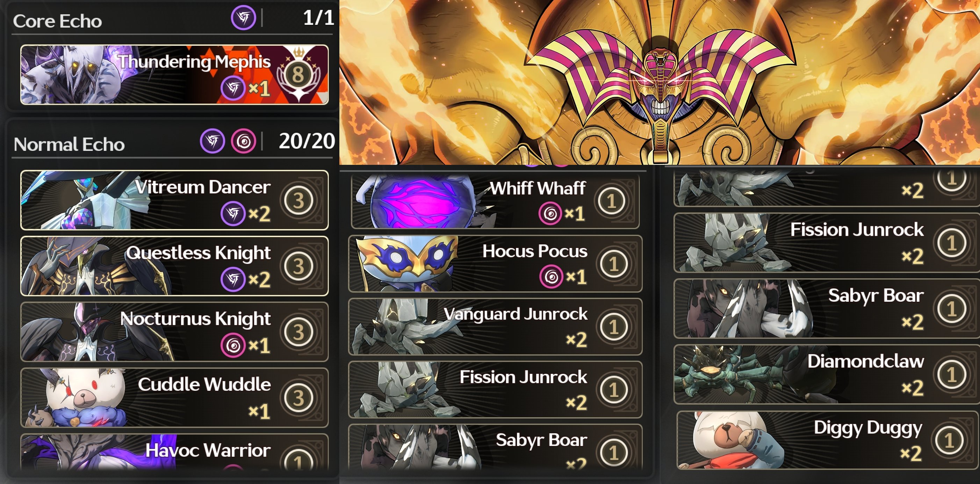980x484 pixels.
Task: Select the Vitreum Dancer echo card
Action: [174, 200]
